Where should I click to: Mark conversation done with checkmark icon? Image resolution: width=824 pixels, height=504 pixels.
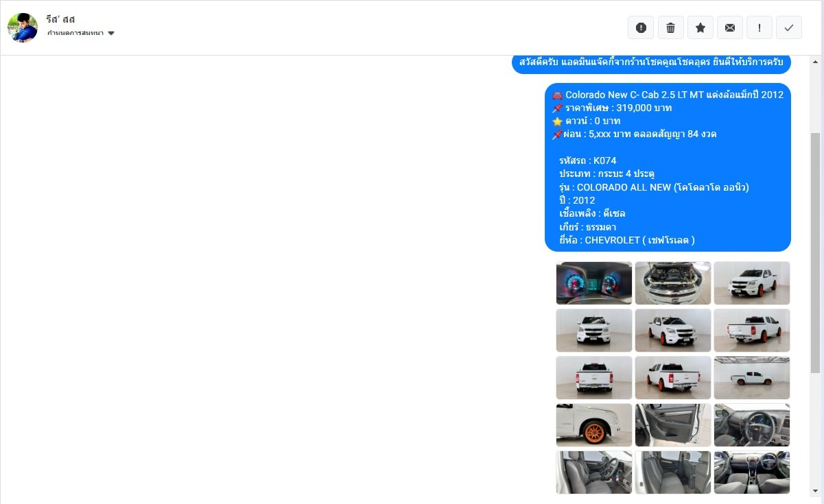(x=788, y=27)
